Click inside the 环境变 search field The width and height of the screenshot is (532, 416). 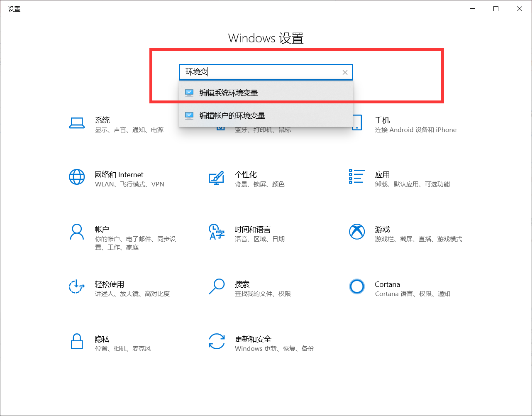point(266,72)
